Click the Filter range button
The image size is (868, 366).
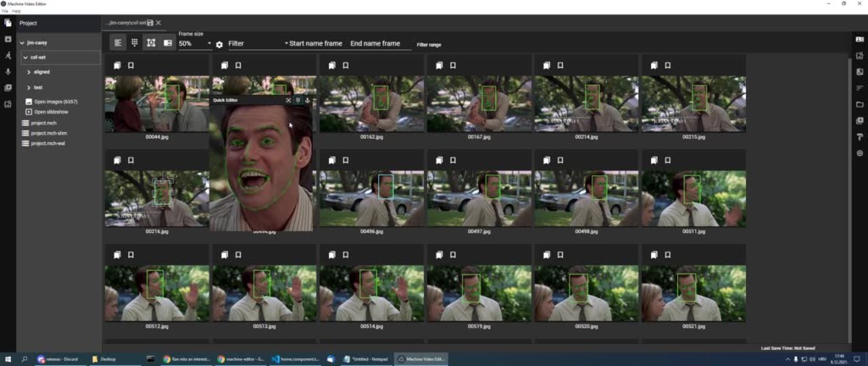click(429, 45)
